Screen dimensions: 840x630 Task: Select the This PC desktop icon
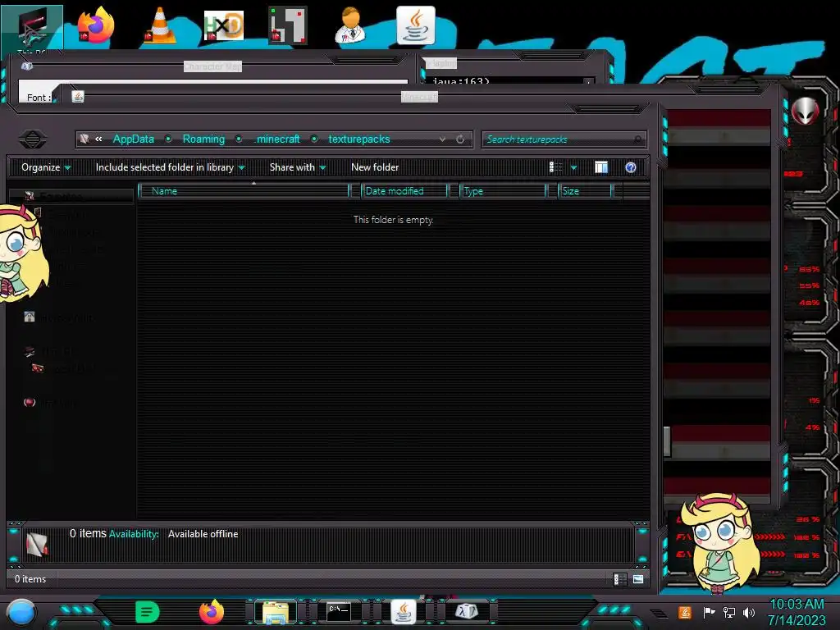click(32, 30)
